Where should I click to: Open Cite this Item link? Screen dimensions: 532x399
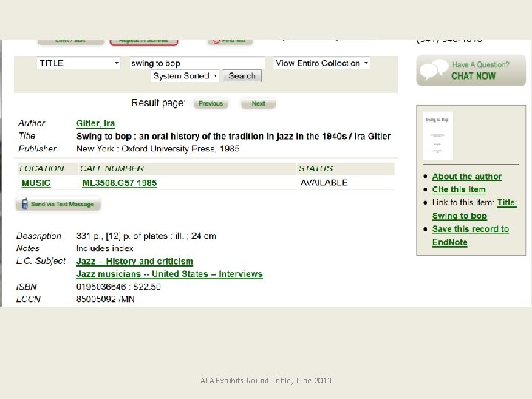[x=459, y=190]
